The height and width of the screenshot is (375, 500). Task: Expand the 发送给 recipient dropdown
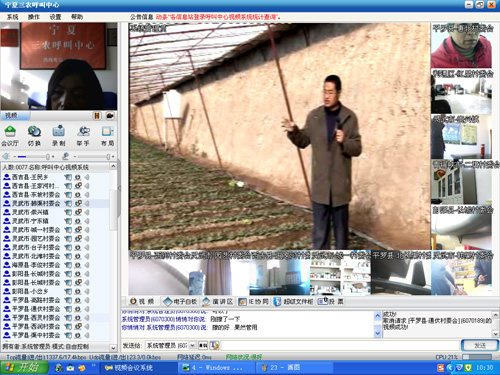193,346
